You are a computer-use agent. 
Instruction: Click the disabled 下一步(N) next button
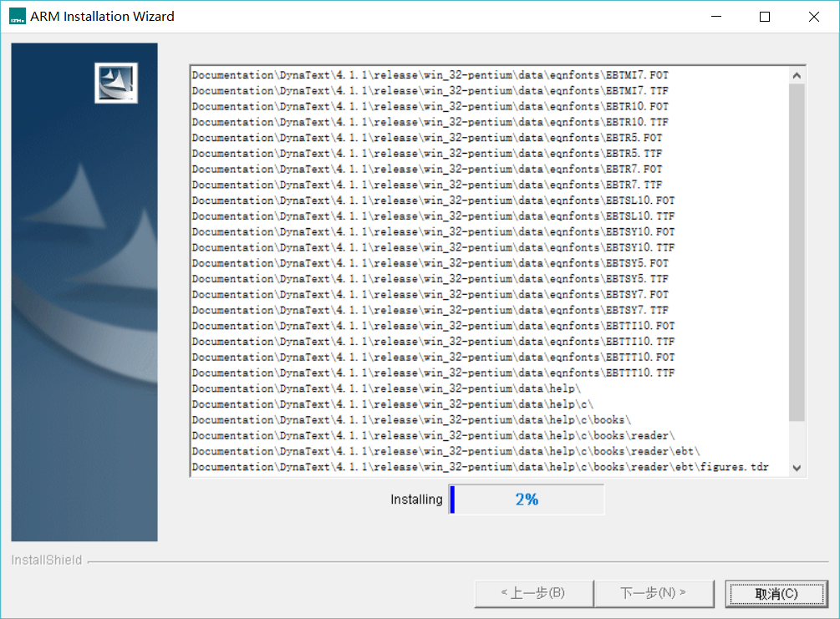pyautogui.click(x=654, y=593)
